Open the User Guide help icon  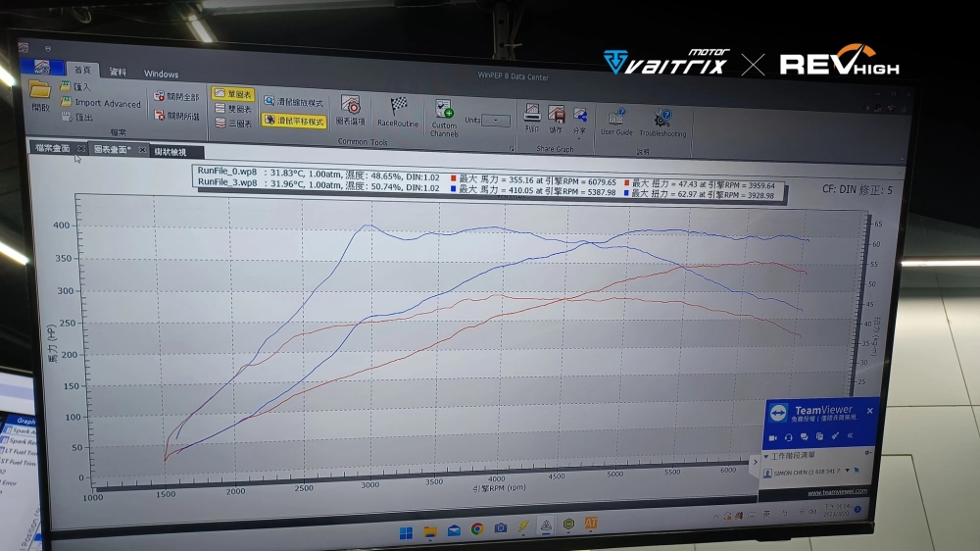click(616, 118)
